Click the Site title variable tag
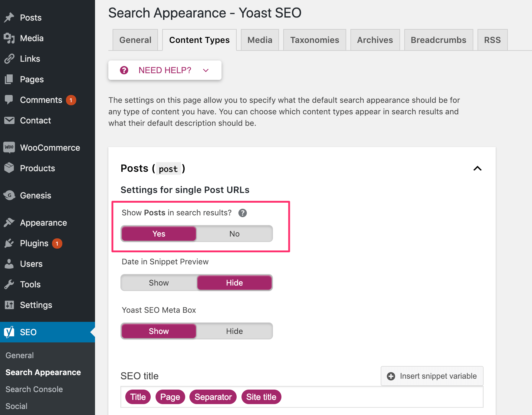Viewport: 532px width, 415px height. coord(261,397)
